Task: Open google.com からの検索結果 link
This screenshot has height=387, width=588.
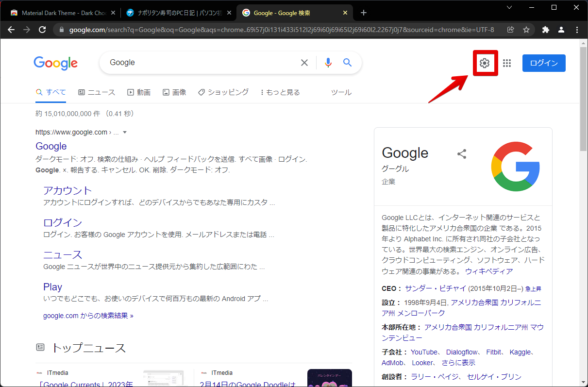Action: (88, 316)
